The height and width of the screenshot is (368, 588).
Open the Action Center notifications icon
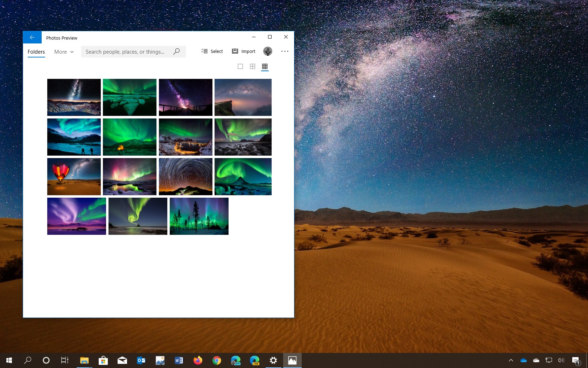576,360
